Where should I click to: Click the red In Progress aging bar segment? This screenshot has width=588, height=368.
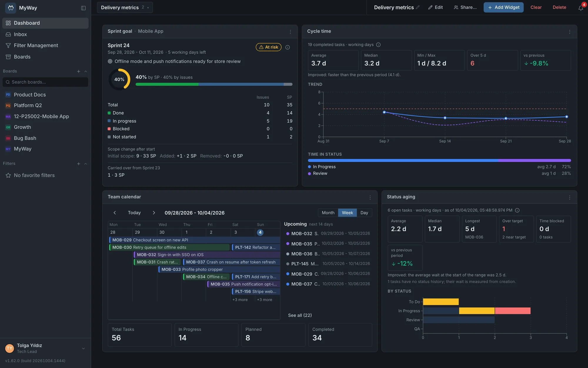pos(513,311)
